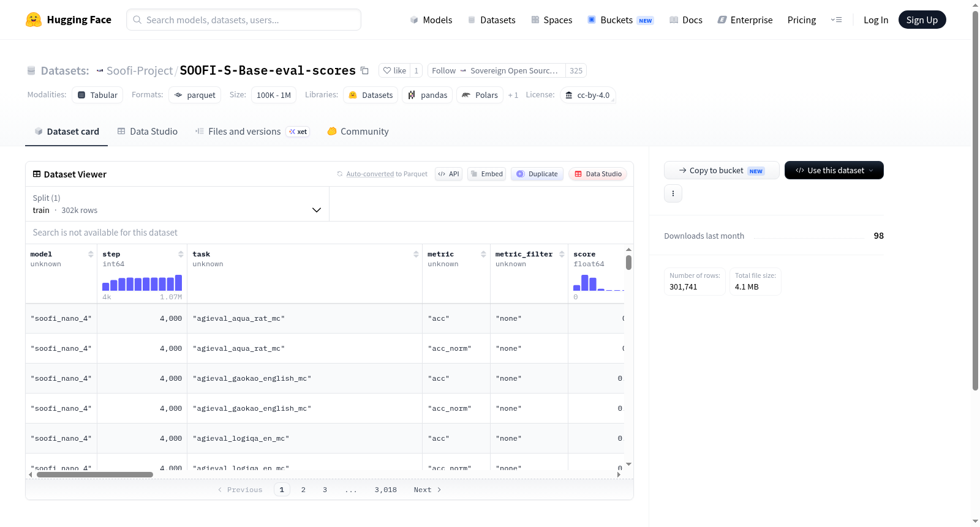This screenshot has width=980, height=527.
Task: Click the Number of rows 301,741 stat
Action: [x=695, y=282]
